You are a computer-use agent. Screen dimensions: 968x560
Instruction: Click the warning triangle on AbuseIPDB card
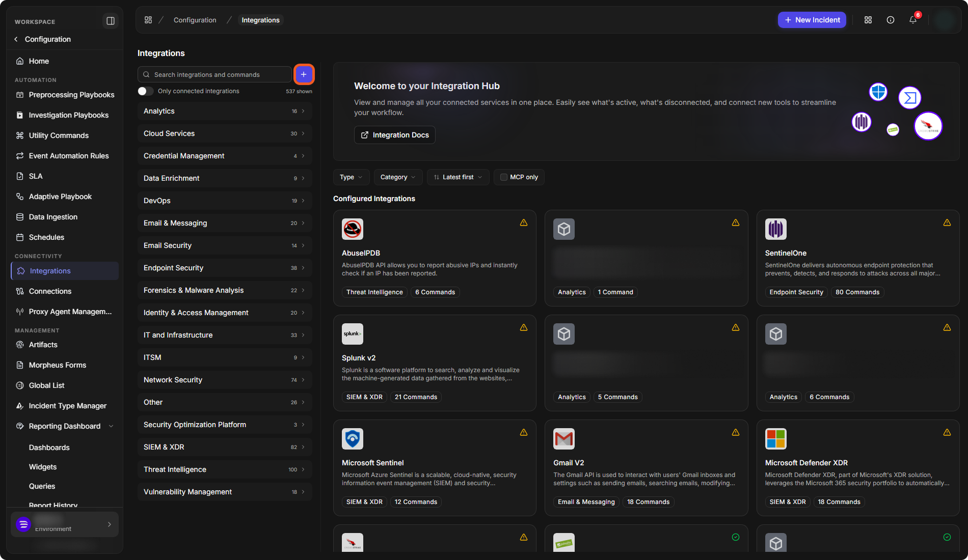pos(524,222)
